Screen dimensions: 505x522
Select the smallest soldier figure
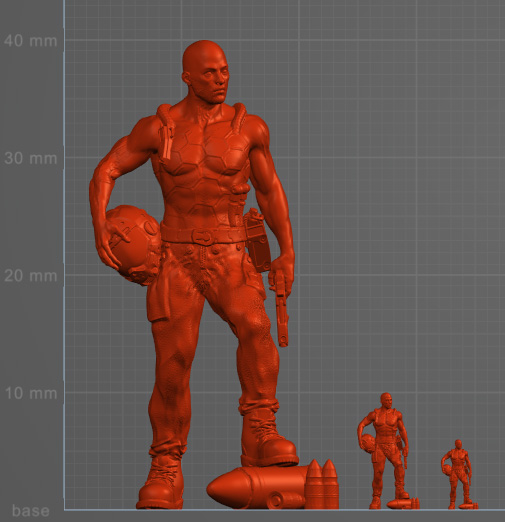(459, 475)
